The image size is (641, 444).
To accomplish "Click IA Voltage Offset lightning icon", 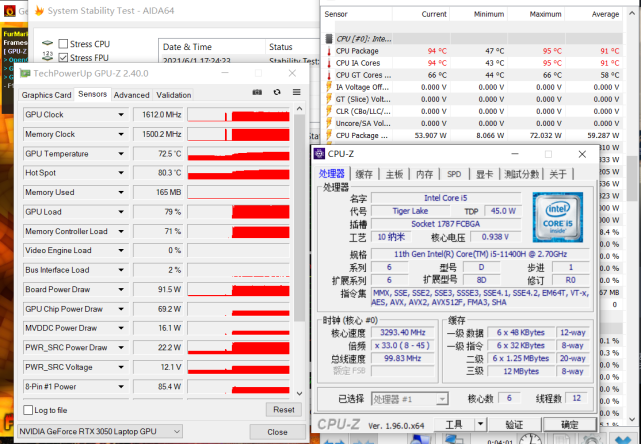I will pos(329,87).
